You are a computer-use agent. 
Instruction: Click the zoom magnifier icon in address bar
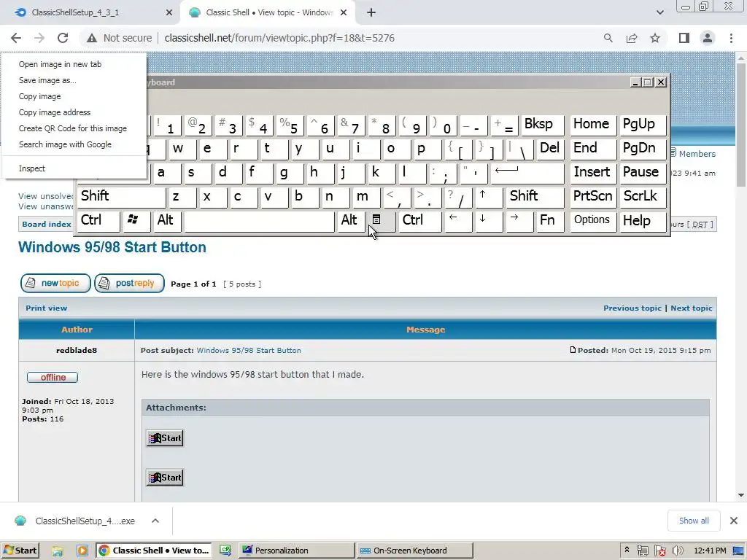pyautogui.click(x=608, y=38)
